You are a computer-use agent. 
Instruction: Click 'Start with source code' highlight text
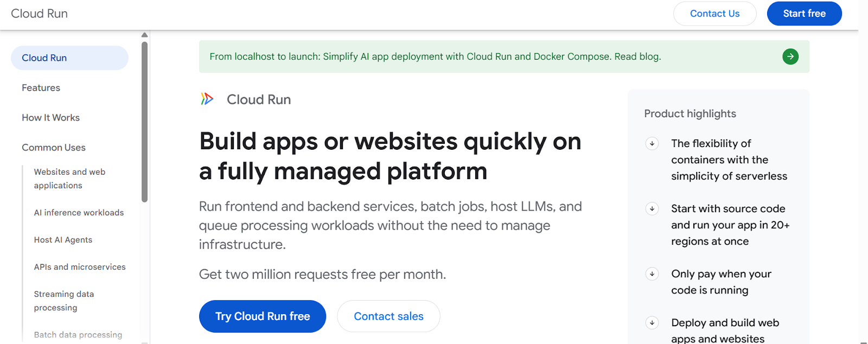pyautogui.click(x=730, y=225)
